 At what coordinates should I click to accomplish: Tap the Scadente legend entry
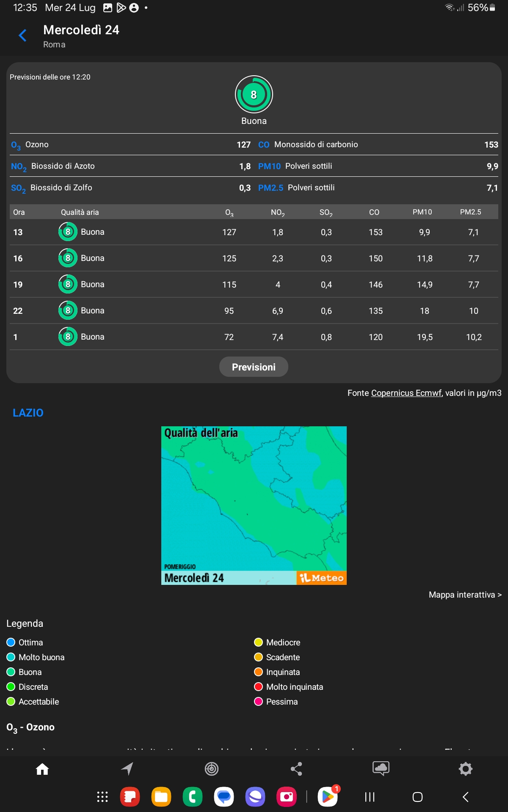click(x=277, y=657)
